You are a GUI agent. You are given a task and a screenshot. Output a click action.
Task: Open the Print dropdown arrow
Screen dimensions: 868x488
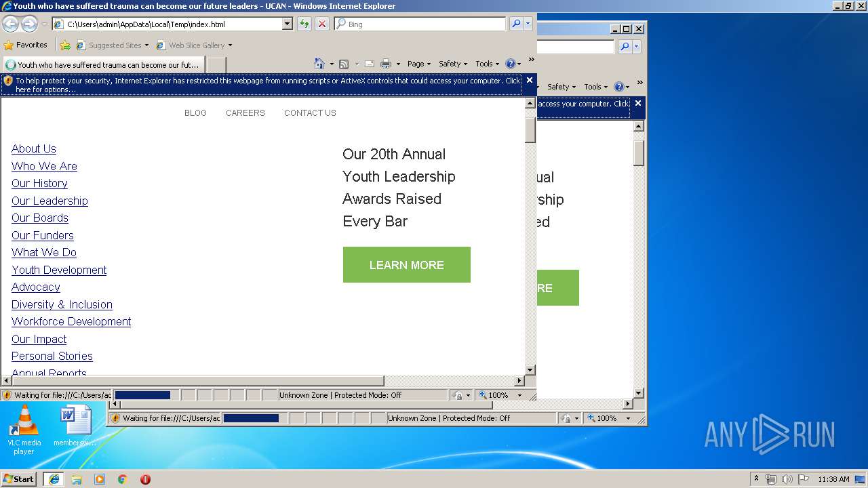click(x=398, y=64)
